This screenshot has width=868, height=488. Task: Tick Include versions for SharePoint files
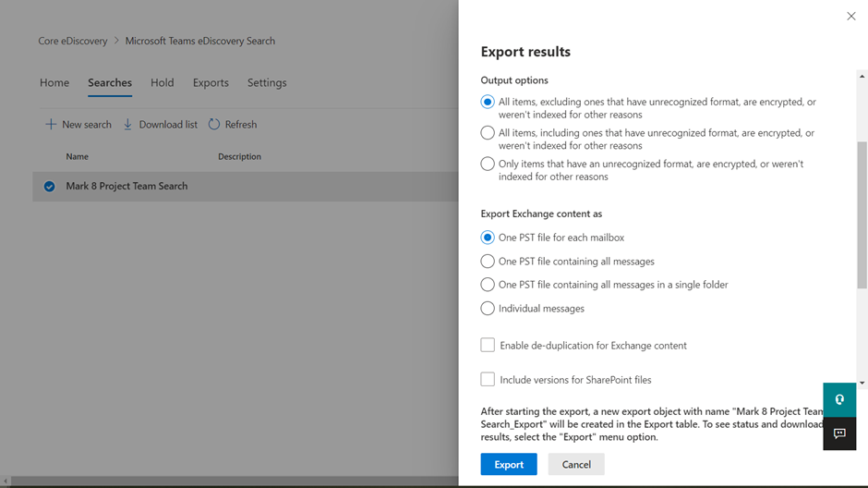488,380
